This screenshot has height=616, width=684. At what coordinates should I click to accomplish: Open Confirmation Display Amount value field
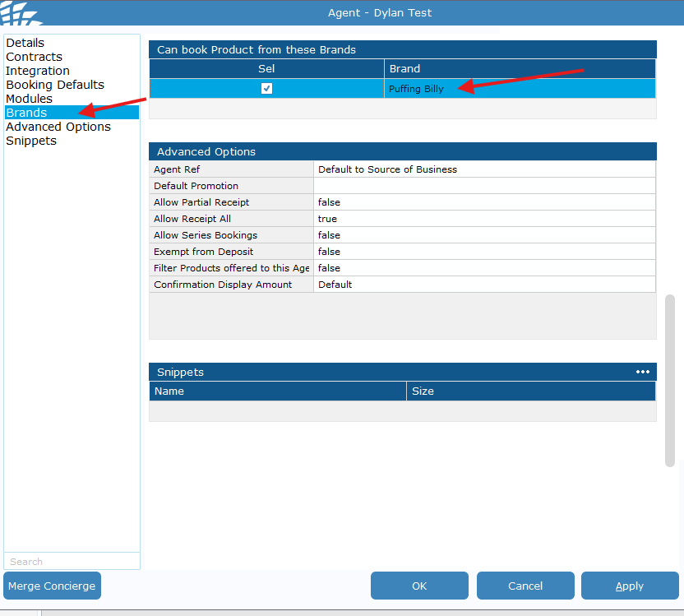tap(484, 285)
